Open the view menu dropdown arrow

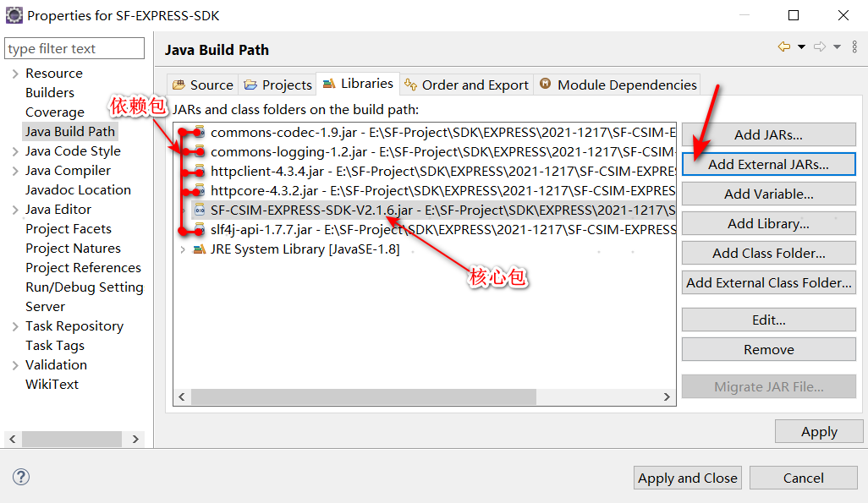point(853,47)
